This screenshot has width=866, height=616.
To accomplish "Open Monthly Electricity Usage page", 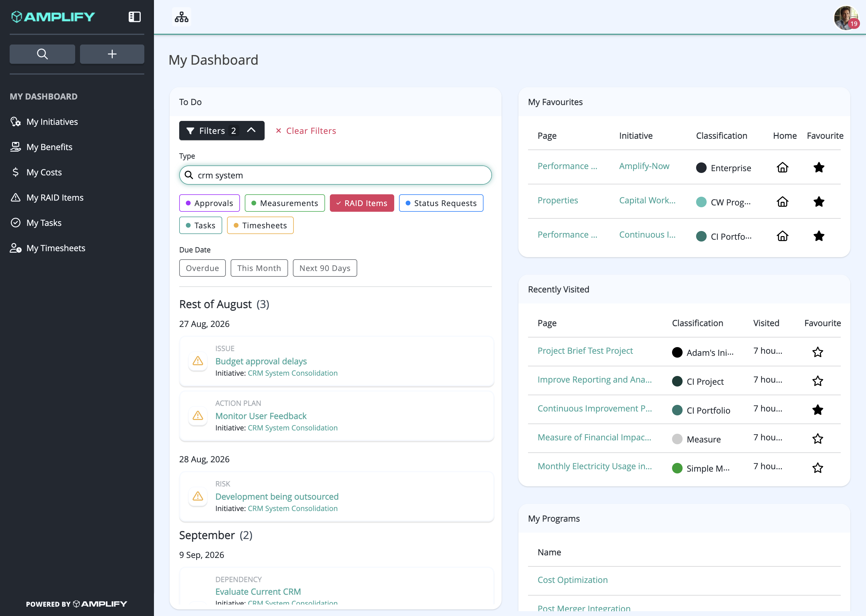I will click(x=594, y=466).
